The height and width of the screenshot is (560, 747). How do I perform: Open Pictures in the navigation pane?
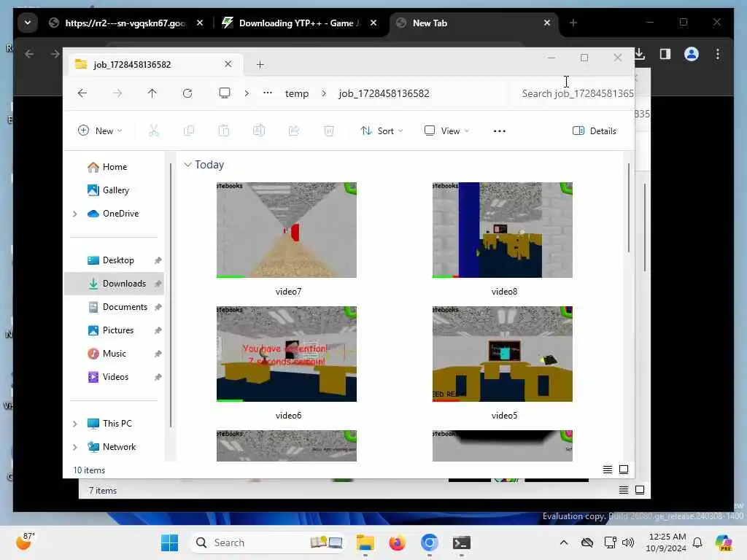(115, 330)
